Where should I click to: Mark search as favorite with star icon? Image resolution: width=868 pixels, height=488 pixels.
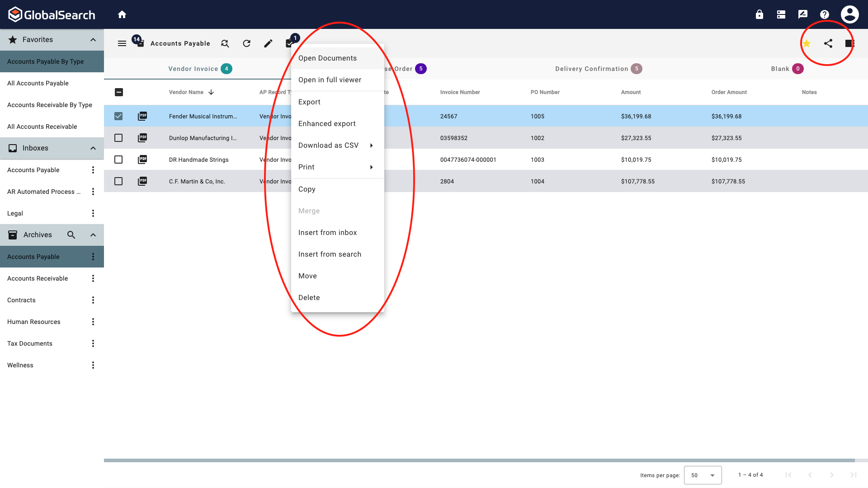[x=807, y=43]
